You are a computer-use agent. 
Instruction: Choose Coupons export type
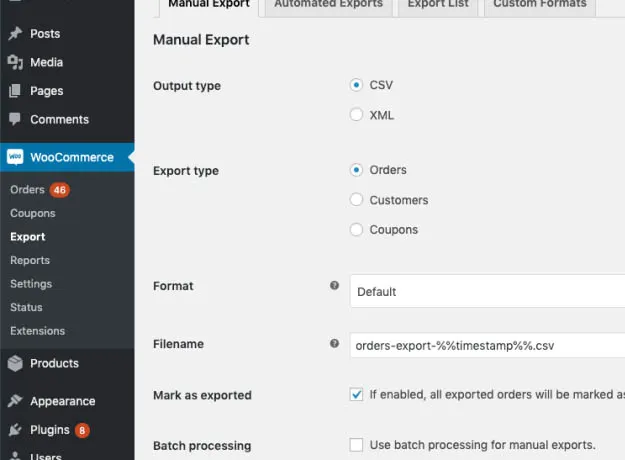point(356,230)
